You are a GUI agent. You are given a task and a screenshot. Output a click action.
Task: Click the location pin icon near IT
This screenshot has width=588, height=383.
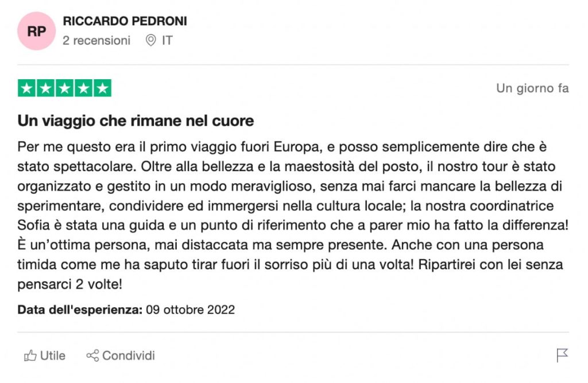point(151,41)
